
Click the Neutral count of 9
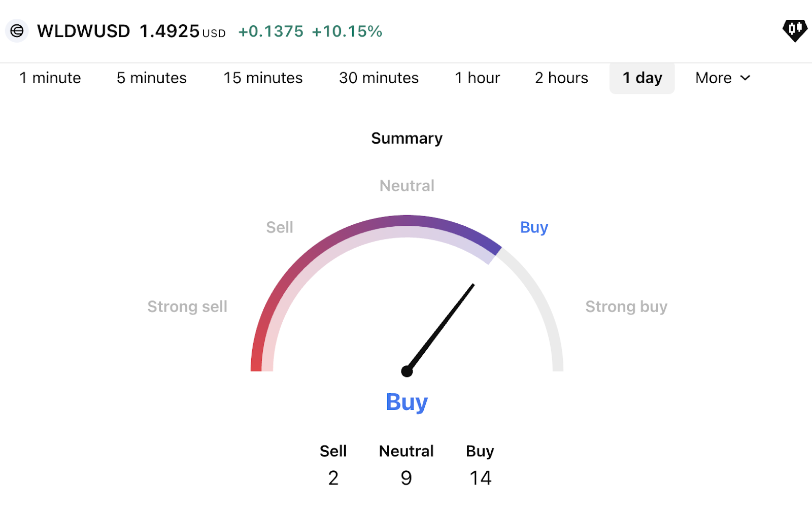[406, 478]
